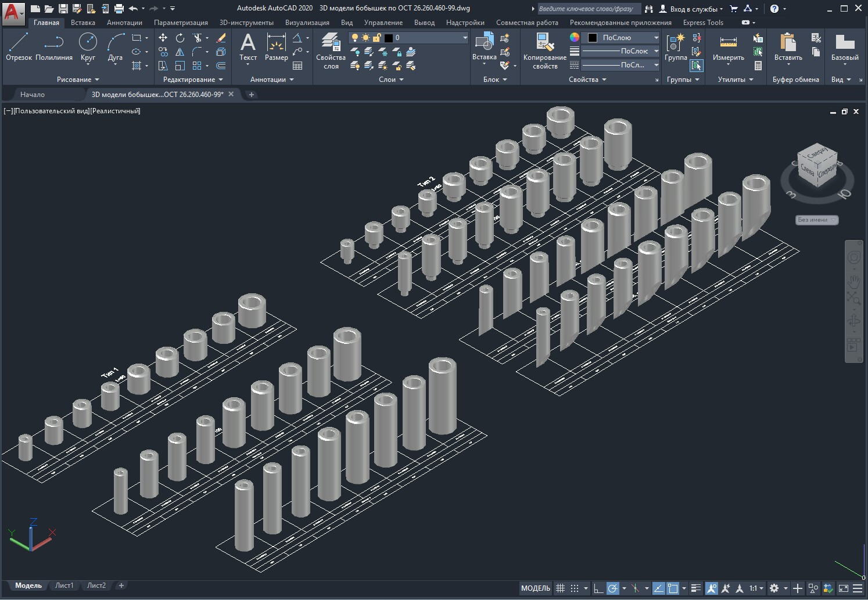
Task: Select the Trim scissors tool
Action: [x=198, y=38]
